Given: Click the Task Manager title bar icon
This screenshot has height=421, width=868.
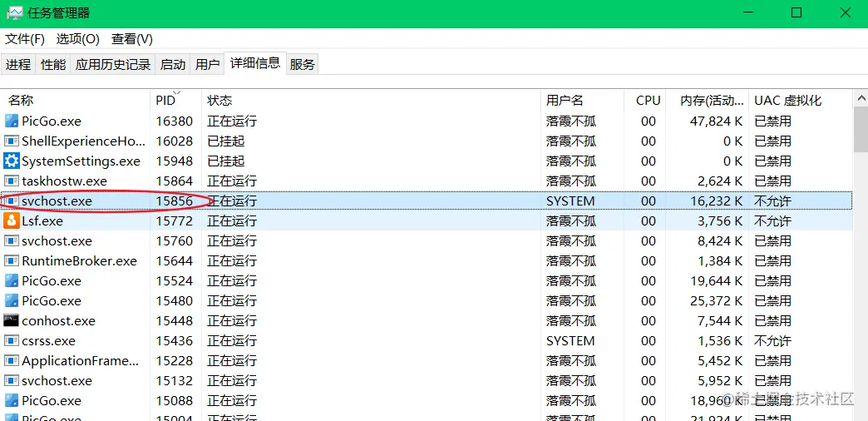Looking at the screenshot, I should 14,12.
